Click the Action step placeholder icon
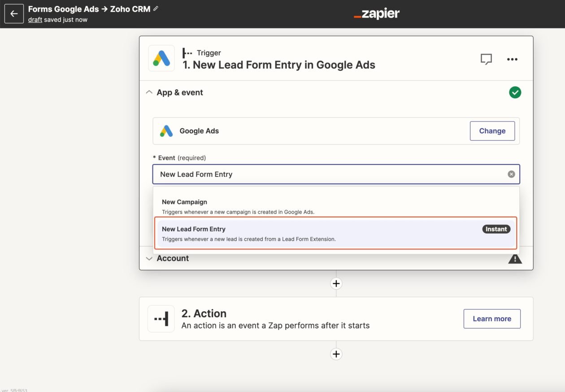 click(161, 319)
